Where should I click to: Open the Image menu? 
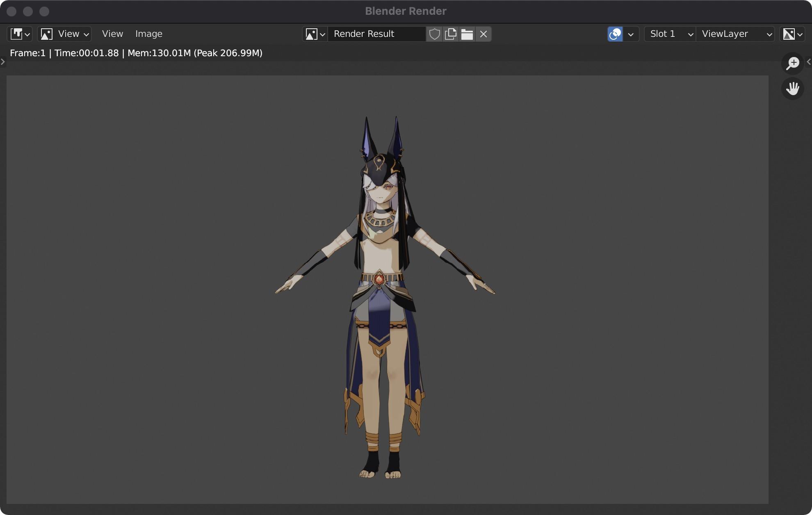point(149,34)
